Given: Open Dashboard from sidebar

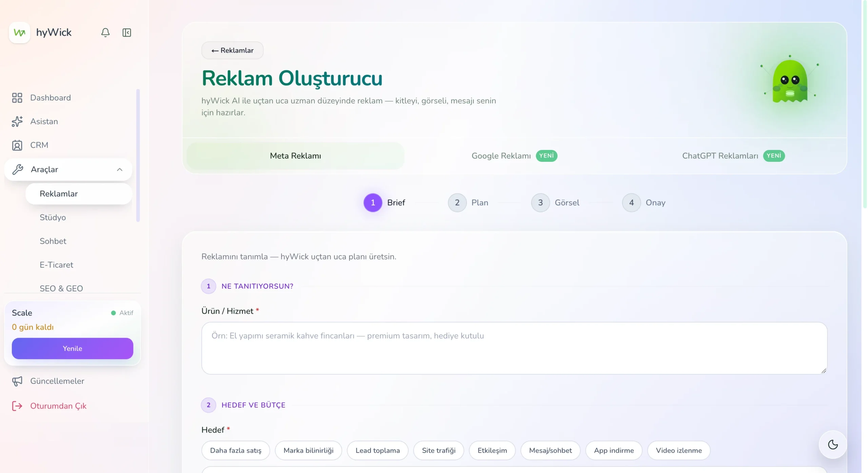Looking at the screenshot, I should (68, 98).
